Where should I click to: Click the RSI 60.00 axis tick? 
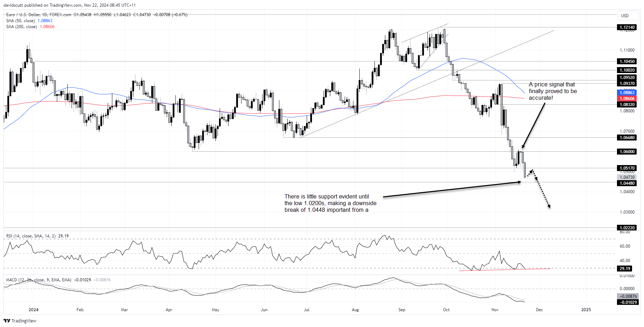[625, 246]
